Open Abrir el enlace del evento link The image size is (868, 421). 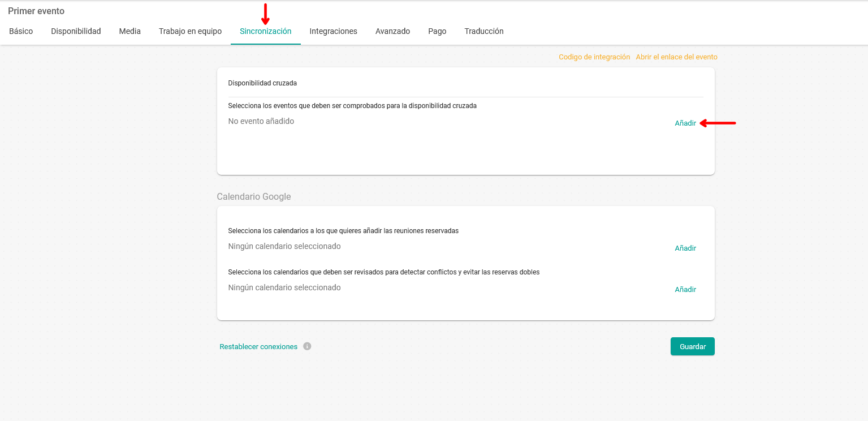(x=676, y=57)
